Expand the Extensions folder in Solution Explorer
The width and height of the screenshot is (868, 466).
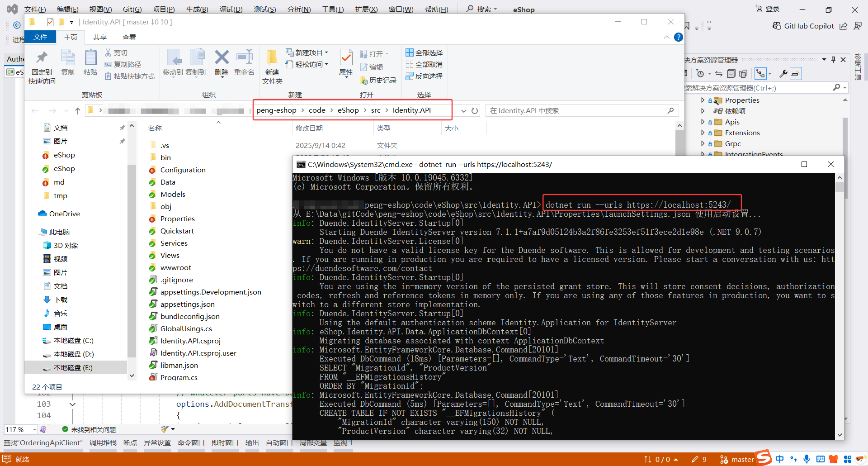[703, 133]
